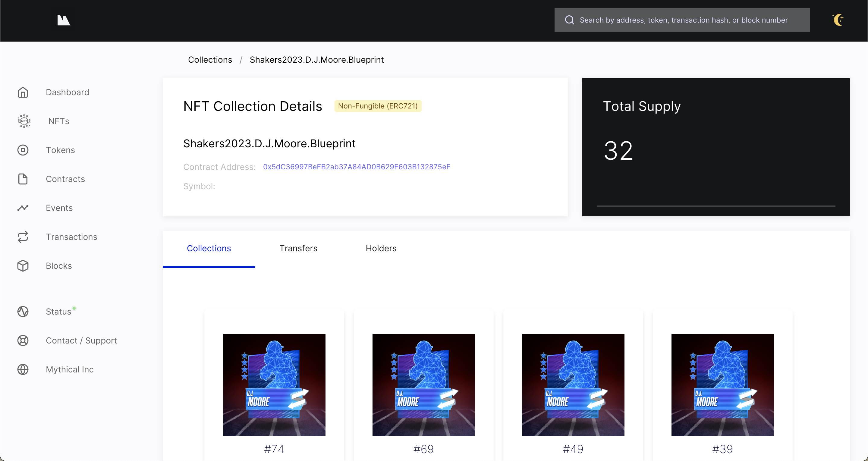
Task: Open the D.J. Moore #39 NFT thumbnail
Action: (x=722, y=385)
